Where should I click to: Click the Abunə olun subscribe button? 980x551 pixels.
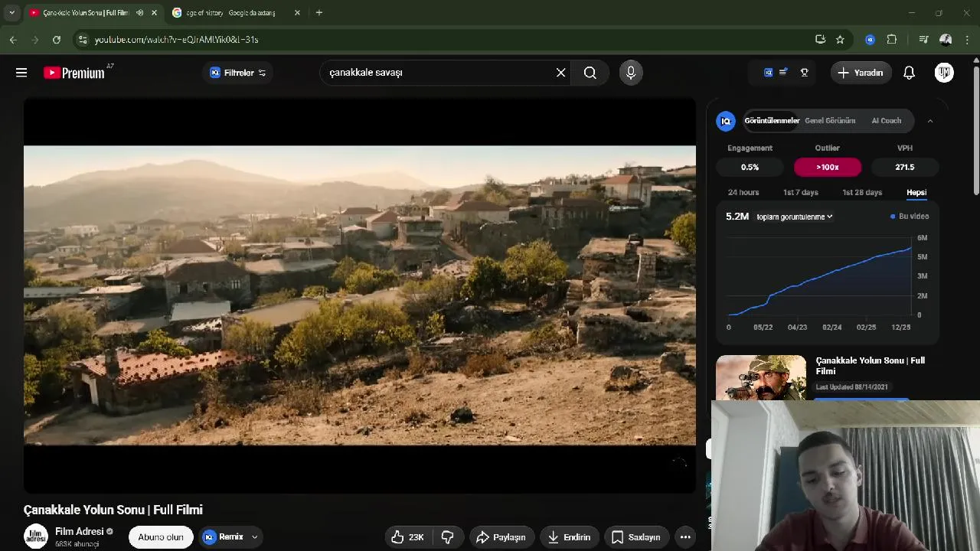[x=161, y=536]
